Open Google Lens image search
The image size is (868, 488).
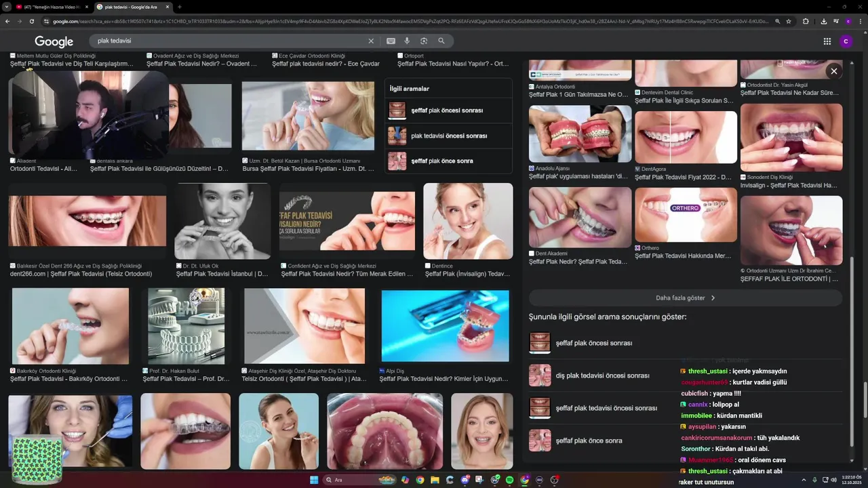(x=424, y=41)
